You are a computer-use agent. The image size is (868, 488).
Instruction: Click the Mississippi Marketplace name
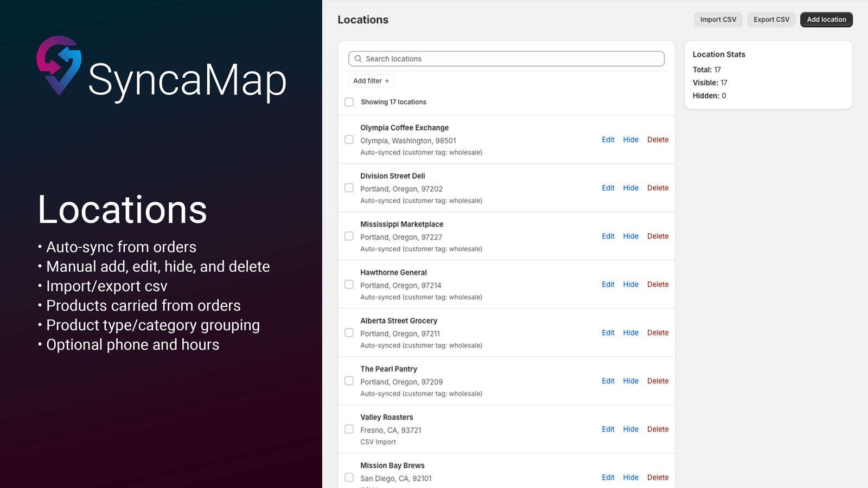[x=402, y=224]
